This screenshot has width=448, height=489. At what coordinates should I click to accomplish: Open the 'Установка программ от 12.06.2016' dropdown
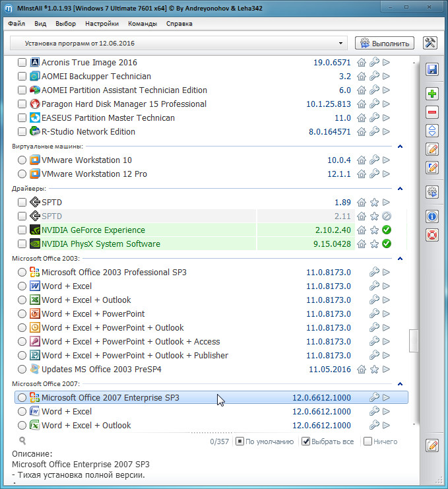click(x=179, y=44)
